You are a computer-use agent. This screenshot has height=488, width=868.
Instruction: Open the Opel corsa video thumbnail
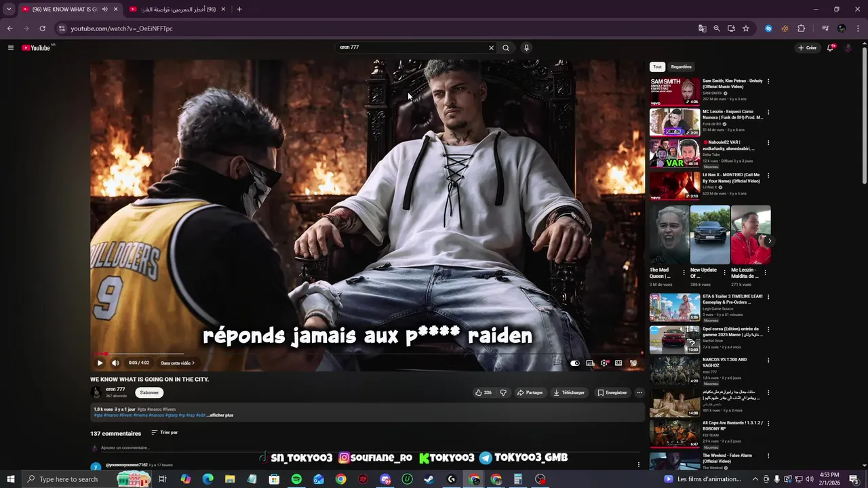pyautogui.click(x=675, y=340)
